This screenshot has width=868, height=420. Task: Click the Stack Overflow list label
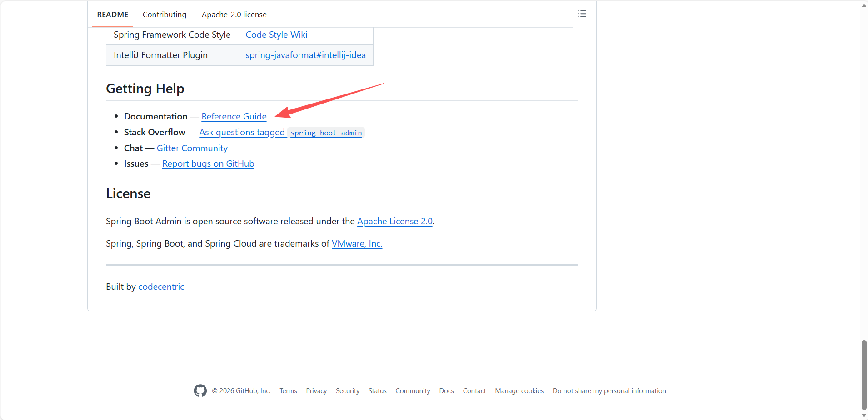coord(155,132)
